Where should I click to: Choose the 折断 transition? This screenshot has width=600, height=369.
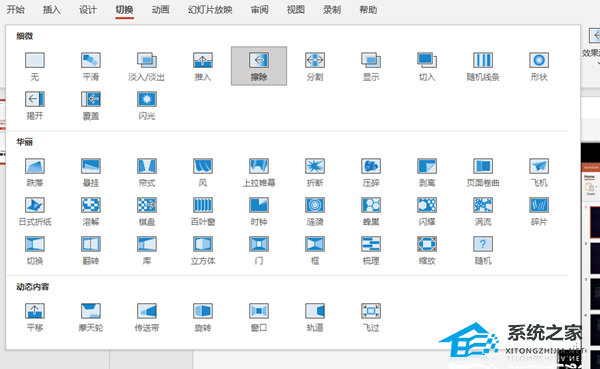(x=315, y=172)
